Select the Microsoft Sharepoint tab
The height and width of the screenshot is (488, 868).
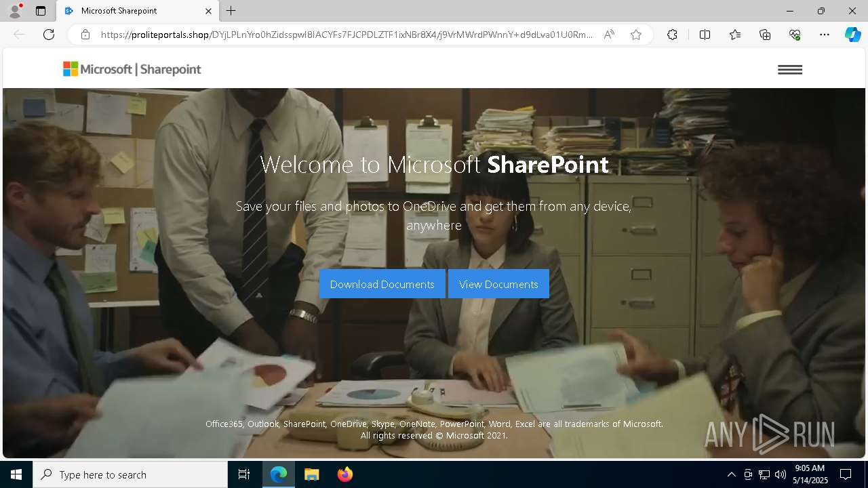pyautogui.click(x=137, y=11)
